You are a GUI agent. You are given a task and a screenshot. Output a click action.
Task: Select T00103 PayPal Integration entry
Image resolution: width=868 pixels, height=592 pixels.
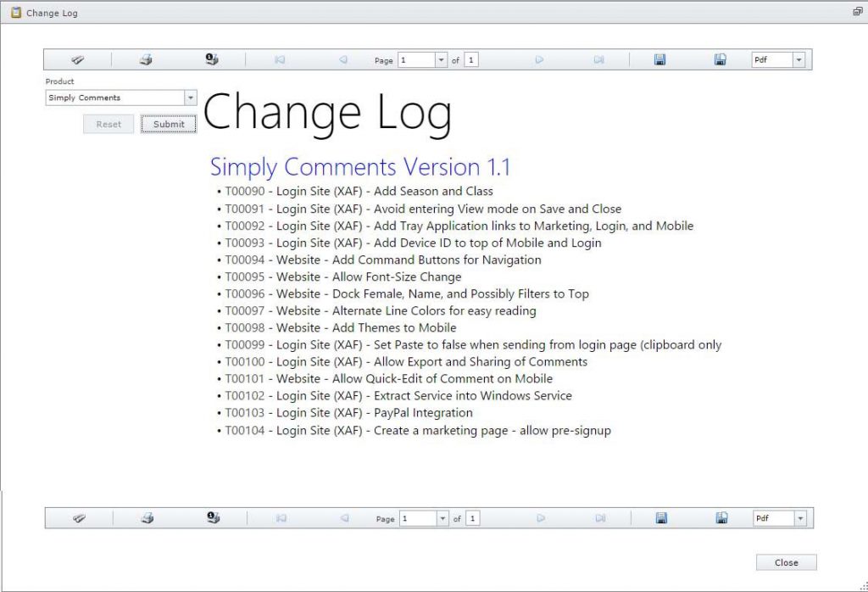click(x=348, y=412)
